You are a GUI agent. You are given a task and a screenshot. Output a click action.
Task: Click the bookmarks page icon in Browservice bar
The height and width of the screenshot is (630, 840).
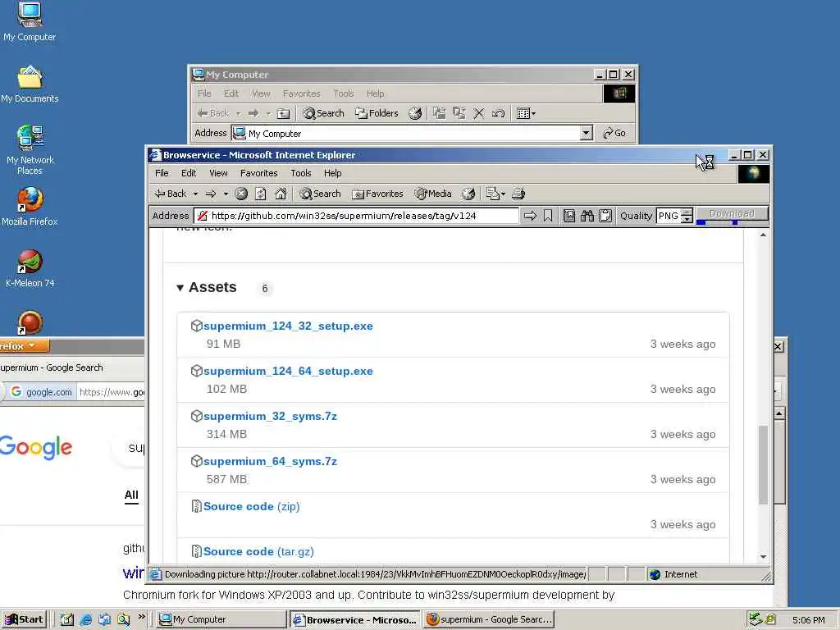[569, 216]
